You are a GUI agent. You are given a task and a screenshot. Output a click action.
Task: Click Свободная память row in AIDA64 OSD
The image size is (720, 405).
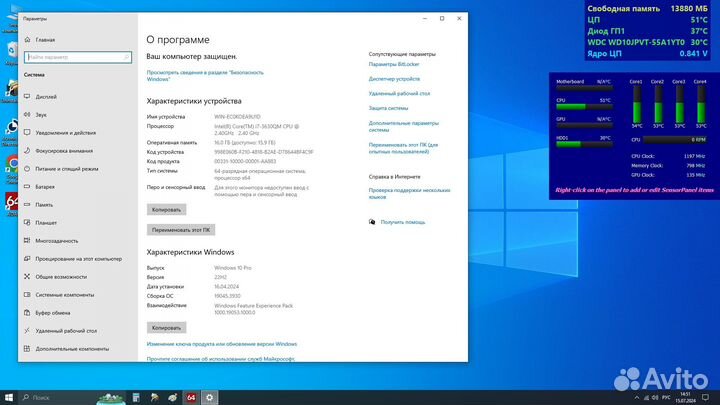click(647, 9)
